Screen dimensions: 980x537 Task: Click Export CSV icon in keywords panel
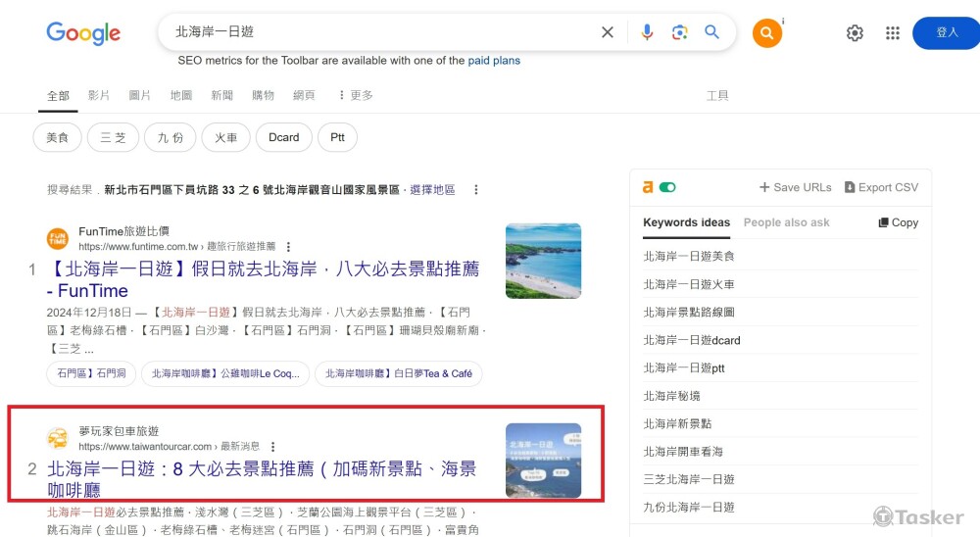(x=850, y=187)
